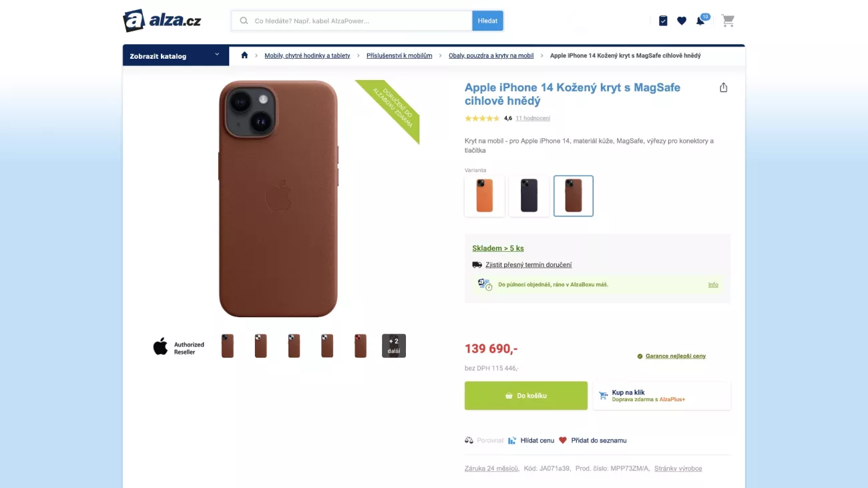Expand the Zobrazit katalog dropdown
The image size is (868, 488).
pos(176,56)
